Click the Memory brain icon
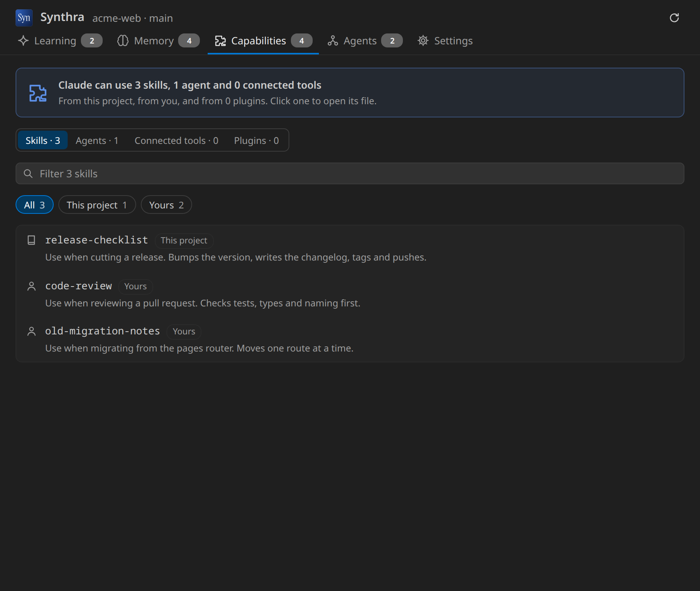This screenshot has width=700, height=591. pos(123,40)
